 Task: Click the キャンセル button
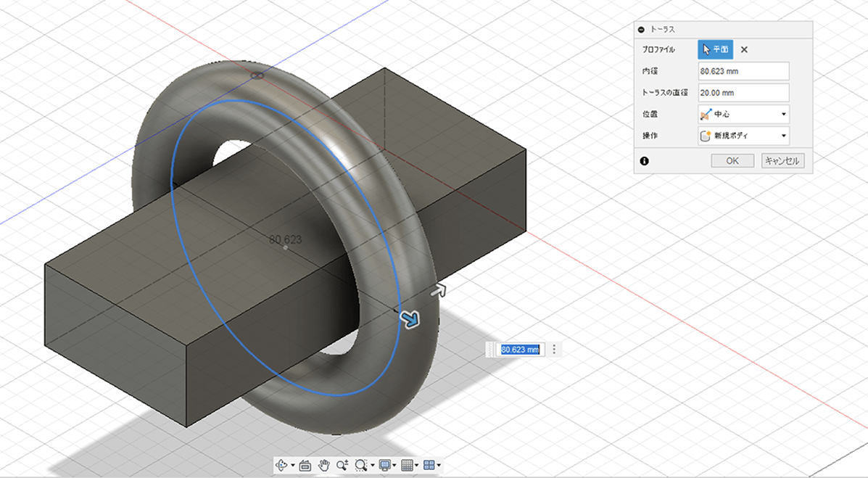(782, 161)
